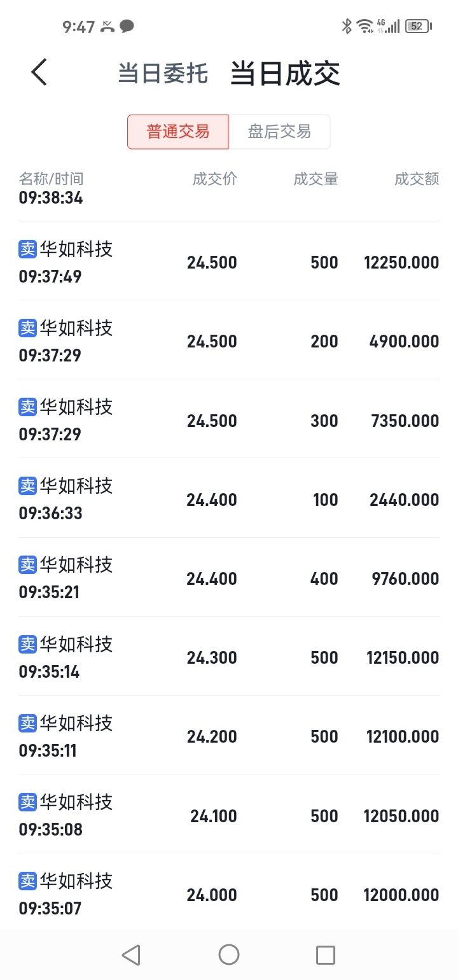Tap the 卖 badge on the 09:35:07 trade
The width and height of the screenshot is (458, 980).
coord(27,881)
